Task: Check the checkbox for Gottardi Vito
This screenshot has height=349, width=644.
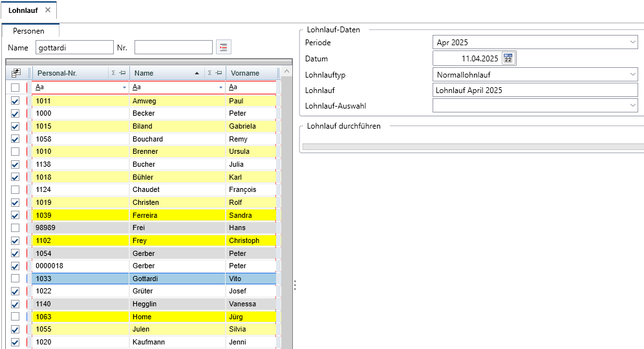Action: pyautogui.click(x=16, y=279)
